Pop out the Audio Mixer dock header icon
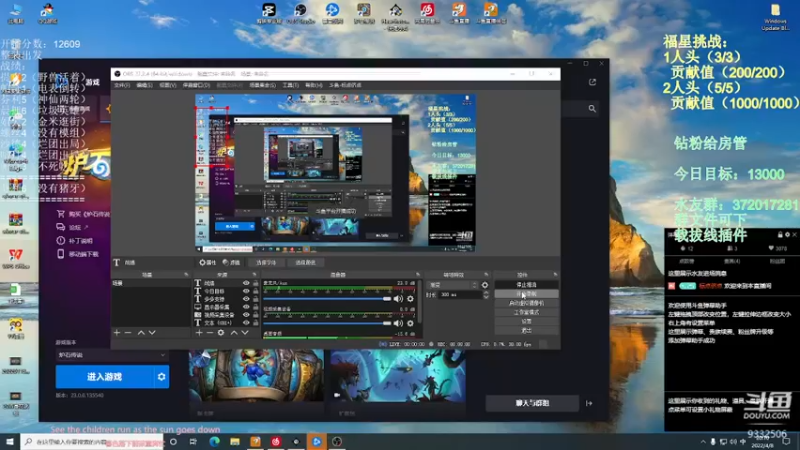Image resolution: width=800 pixels, height=450 pixels. point(418,274)
